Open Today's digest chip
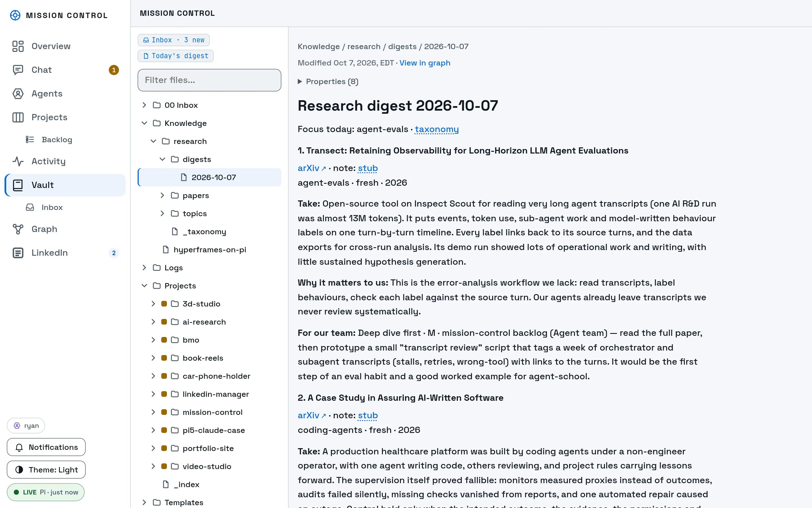This screenshot has height=508, width=812. [x=175, y=56]
